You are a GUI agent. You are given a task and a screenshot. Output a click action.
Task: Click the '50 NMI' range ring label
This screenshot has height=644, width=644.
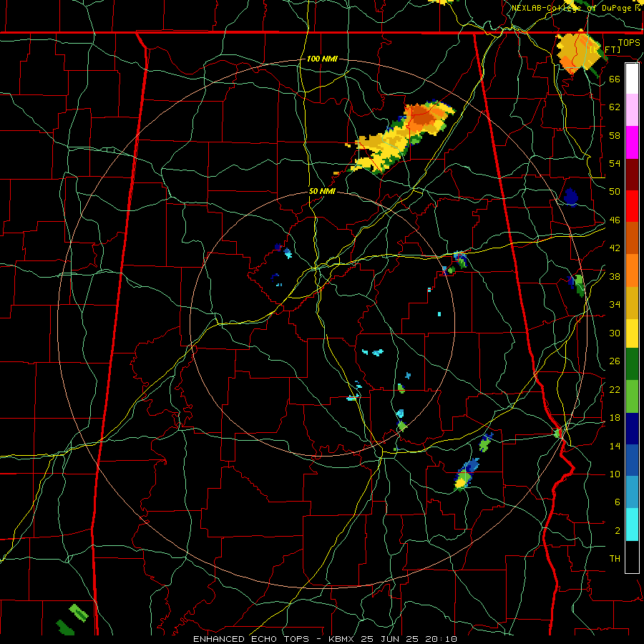pyautogui.click(x=322, y=191)
